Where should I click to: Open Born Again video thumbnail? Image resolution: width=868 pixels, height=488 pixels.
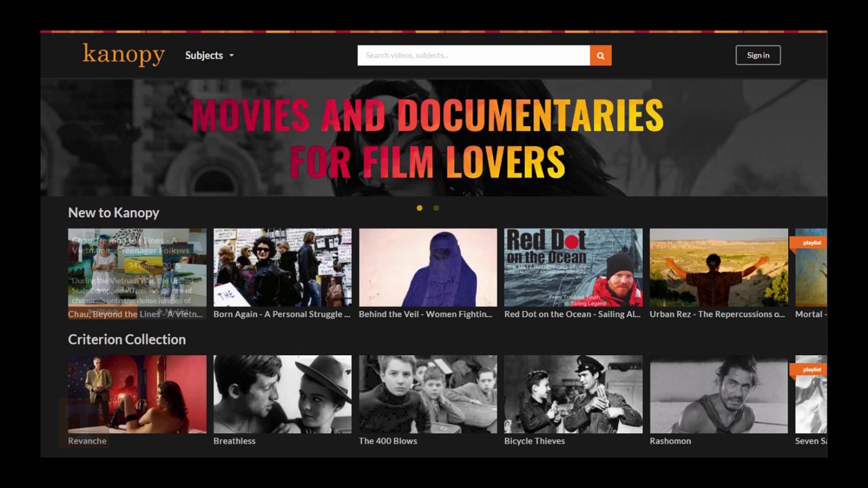[282, 268]
